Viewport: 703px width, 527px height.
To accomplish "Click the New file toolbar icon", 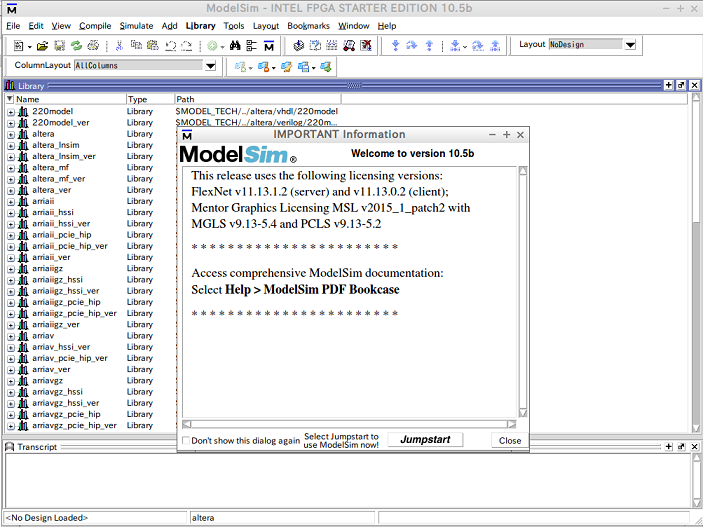I will 18,45.
